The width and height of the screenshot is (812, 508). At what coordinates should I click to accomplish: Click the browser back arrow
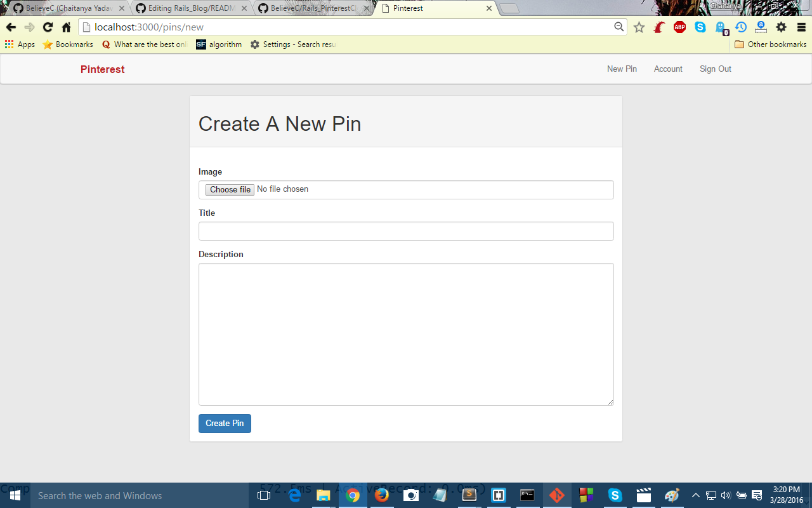coord(11,27)
